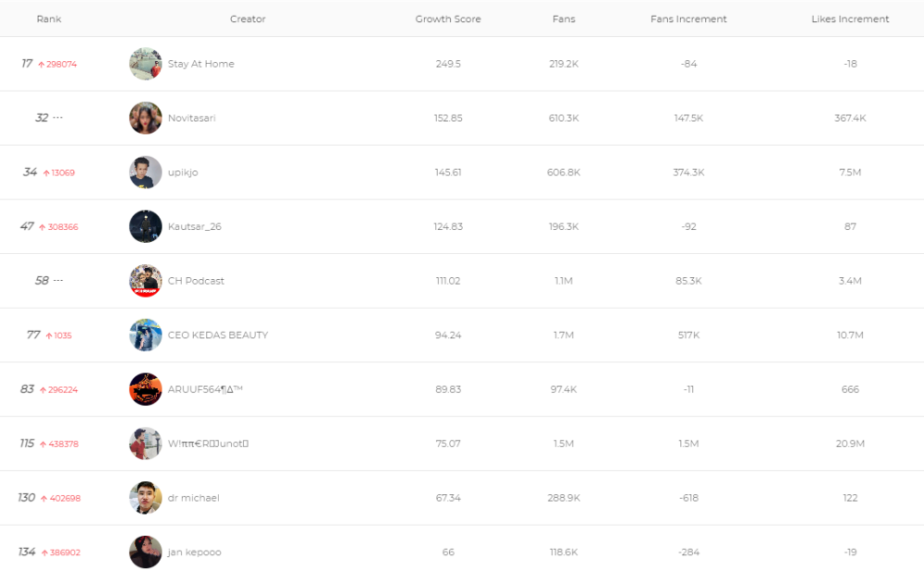
Task: Open Novitasari creator name link
Action: click(191, 118)
